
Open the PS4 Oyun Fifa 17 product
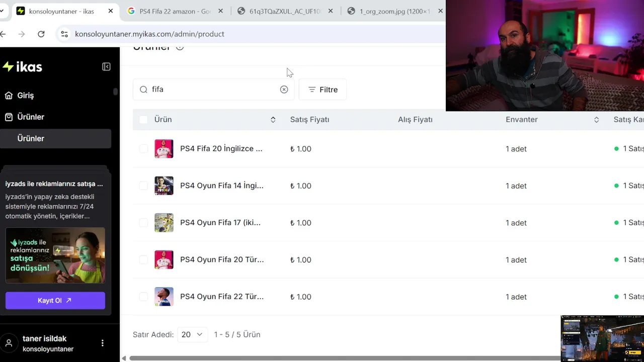pos(220,223)
